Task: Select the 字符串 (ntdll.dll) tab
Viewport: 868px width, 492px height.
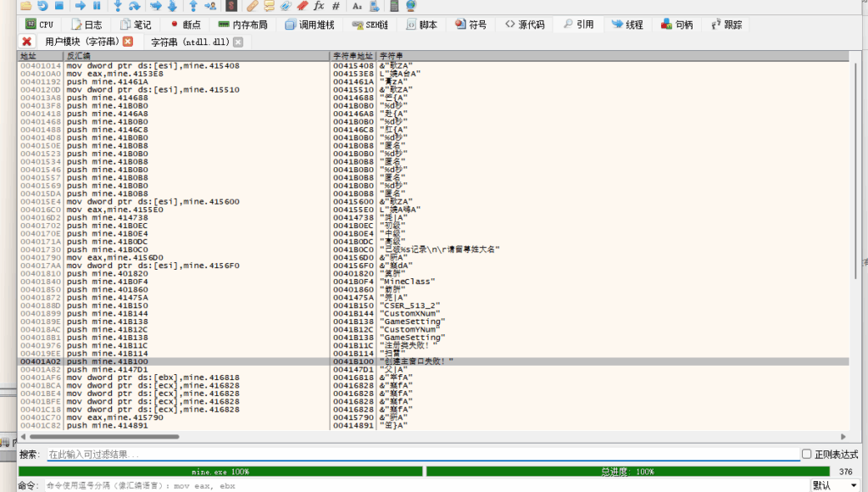Action: click(x=189, y=42)
